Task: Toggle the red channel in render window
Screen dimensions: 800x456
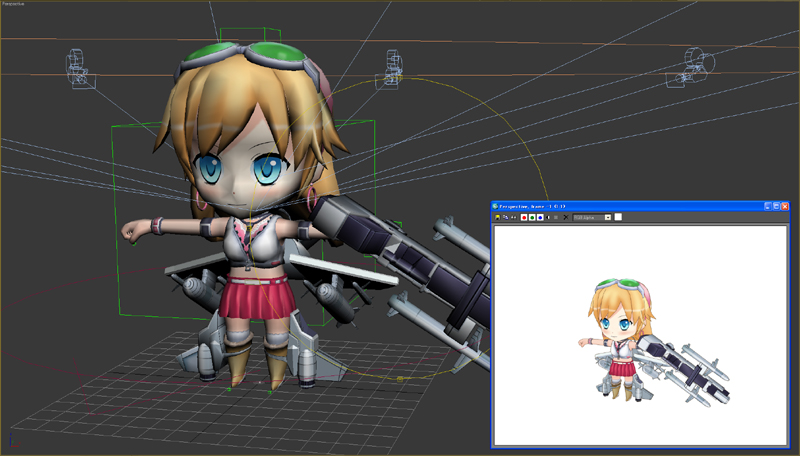Action: pos(524,217)
